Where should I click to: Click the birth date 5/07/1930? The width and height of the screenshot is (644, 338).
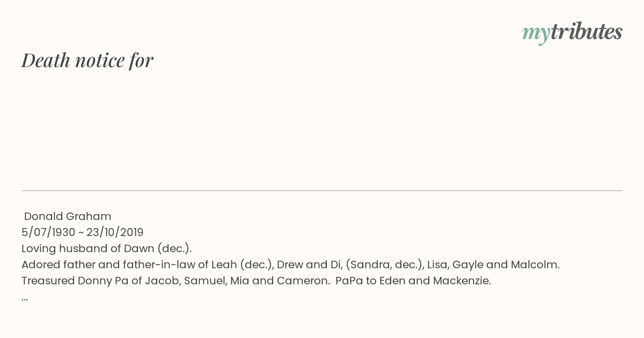click(x=48, y=232)
